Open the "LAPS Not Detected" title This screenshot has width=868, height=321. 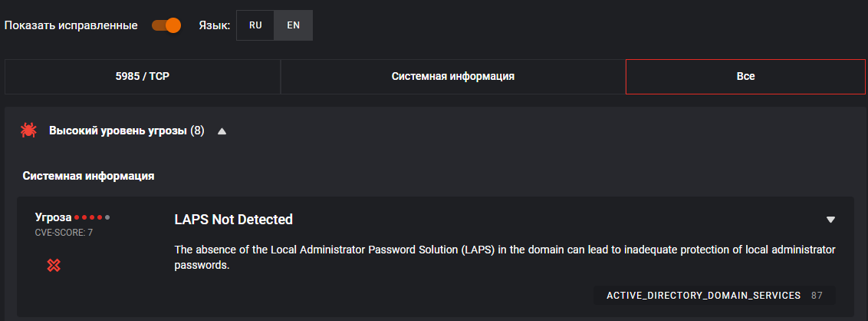pyautogui.click(x=234, y=220)
